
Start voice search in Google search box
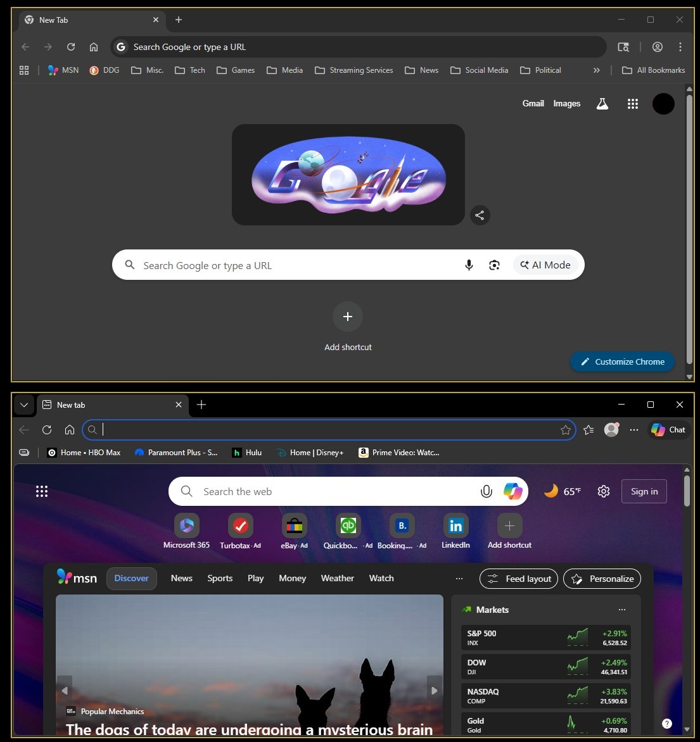[469, 265]
